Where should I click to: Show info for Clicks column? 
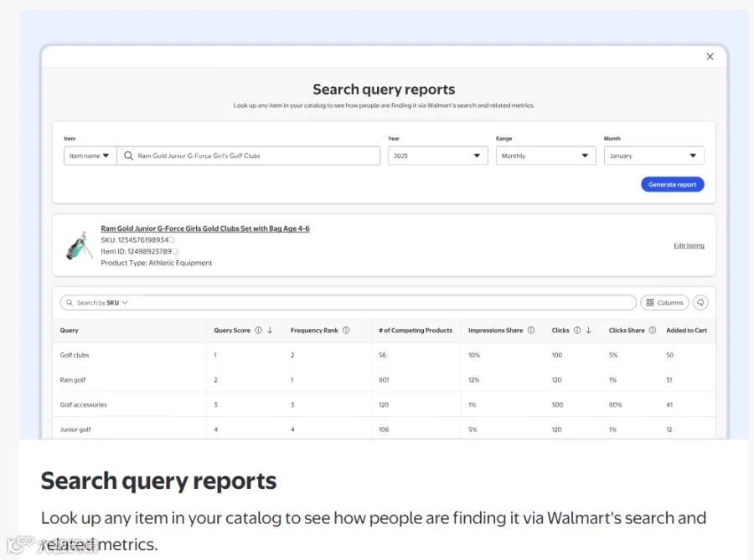pos(577,331)
